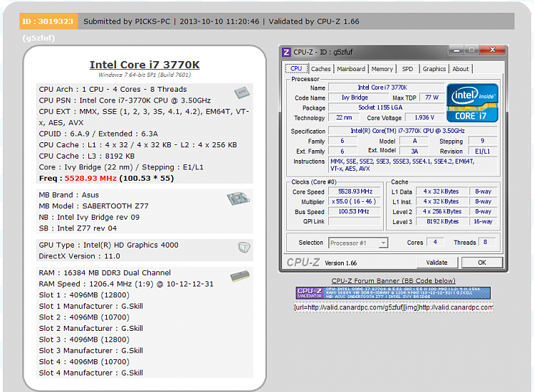The width and height of the screenshot is (534, 392).
Task: Open the Intel Core i7 3770K title link
Action: click(x=145, y=65)
